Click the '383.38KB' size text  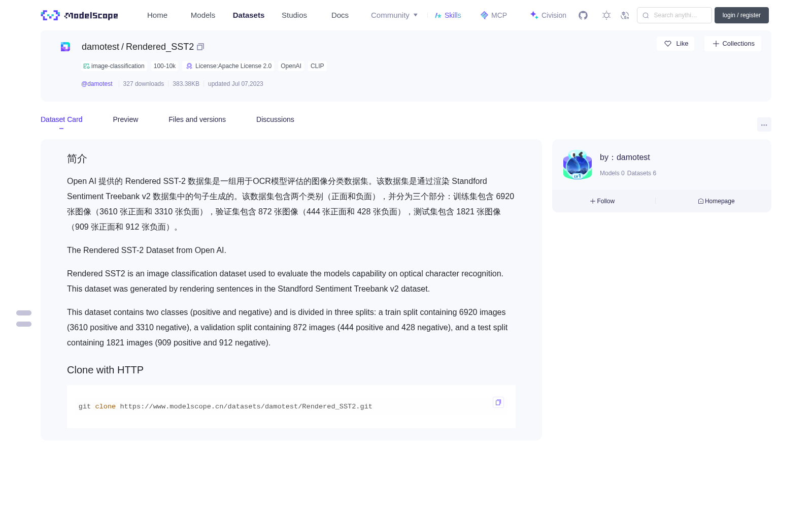(186, 84)
